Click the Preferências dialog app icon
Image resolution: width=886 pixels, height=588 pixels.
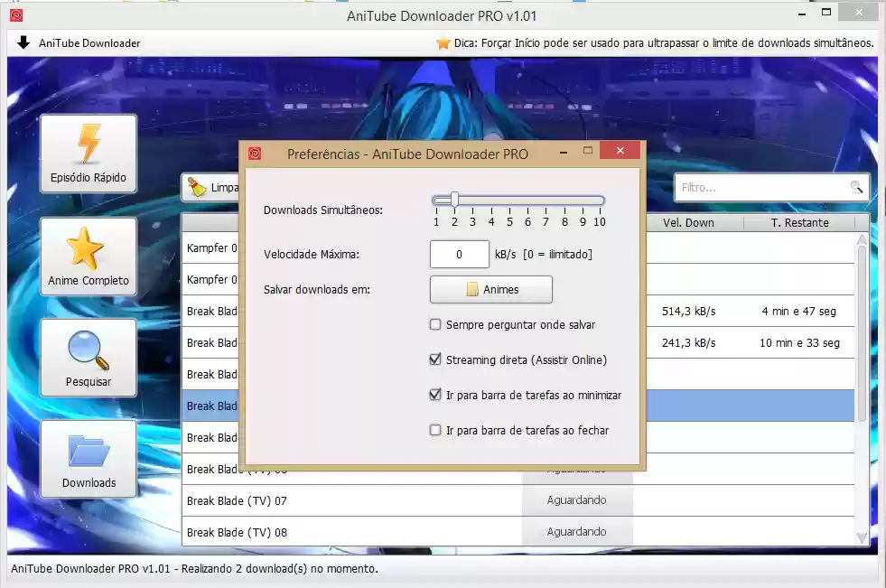pyautogui.click(x=255, y=154)
